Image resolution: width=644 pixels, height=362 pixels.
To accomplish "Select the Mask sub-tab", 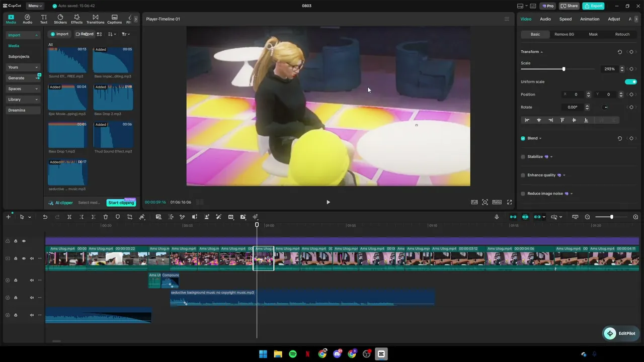I will click(593, 34).
